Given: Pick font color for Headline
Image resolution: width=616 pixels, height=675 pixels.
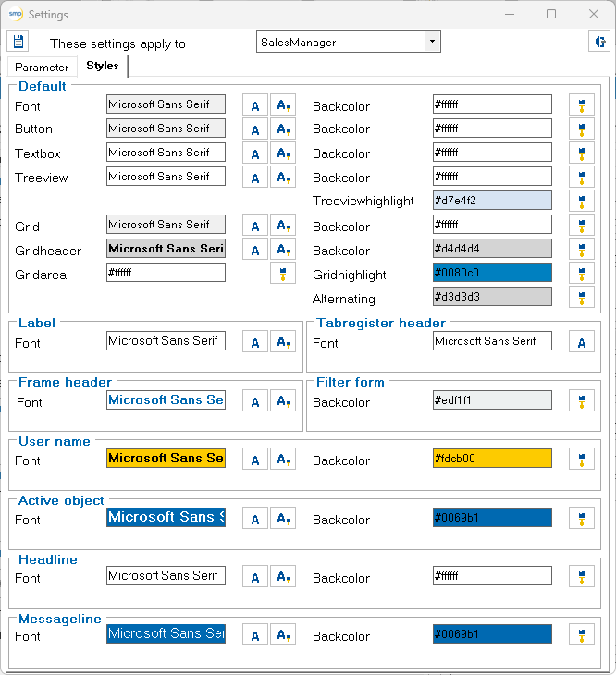Looking at the screenshot, I should point(283,576).
